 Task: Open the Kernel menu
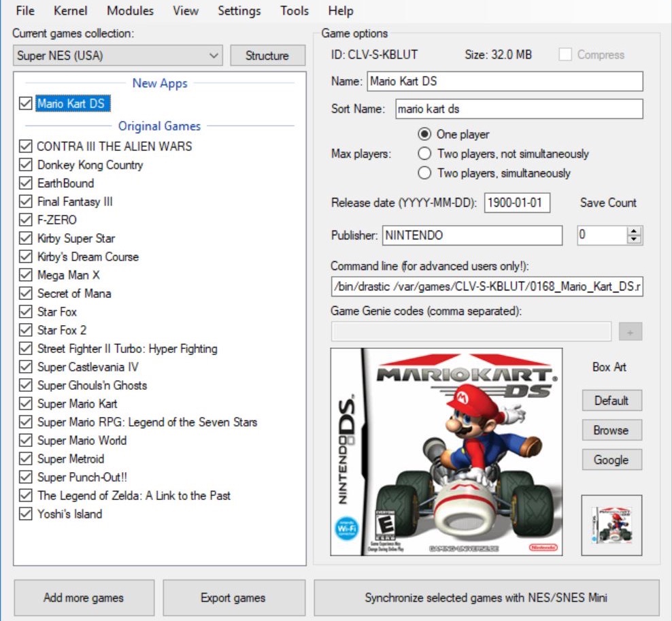click(70, 11)
